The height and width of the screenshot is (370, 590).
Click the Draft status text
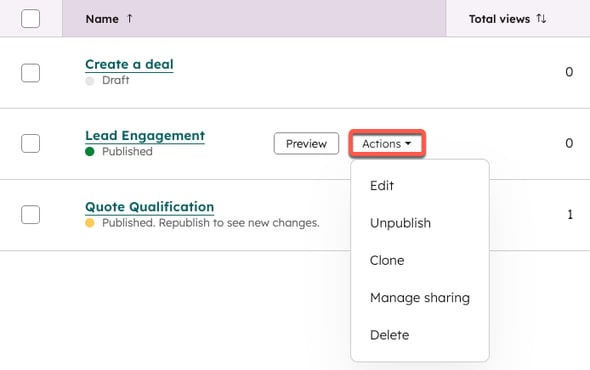click(x=116, y=80)
